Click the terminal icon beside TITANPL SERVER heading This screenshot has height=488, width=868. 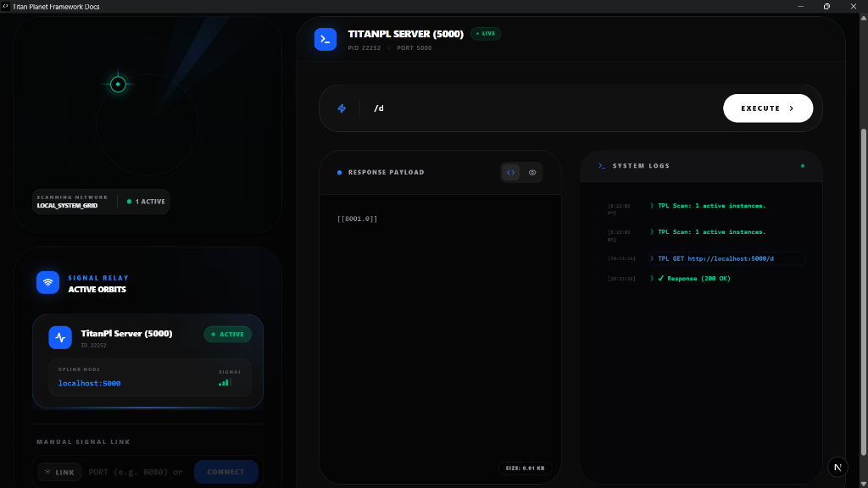tap(325, 39)
